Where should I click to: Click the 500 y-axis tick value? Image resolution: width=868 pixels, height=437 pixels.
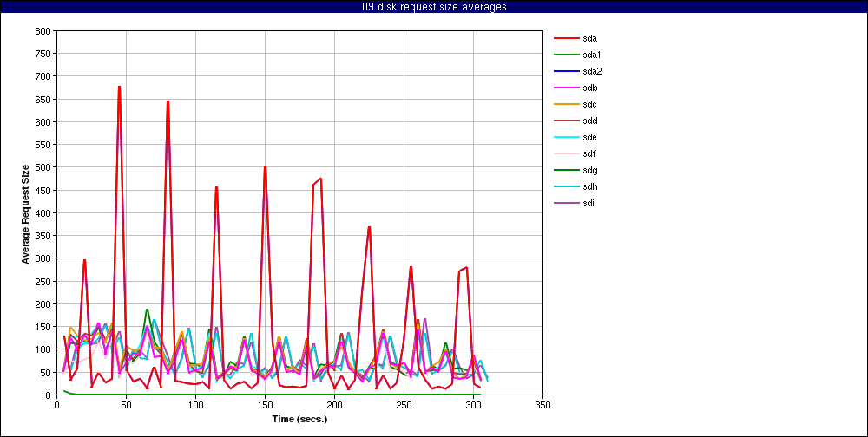tap(44, 167)
